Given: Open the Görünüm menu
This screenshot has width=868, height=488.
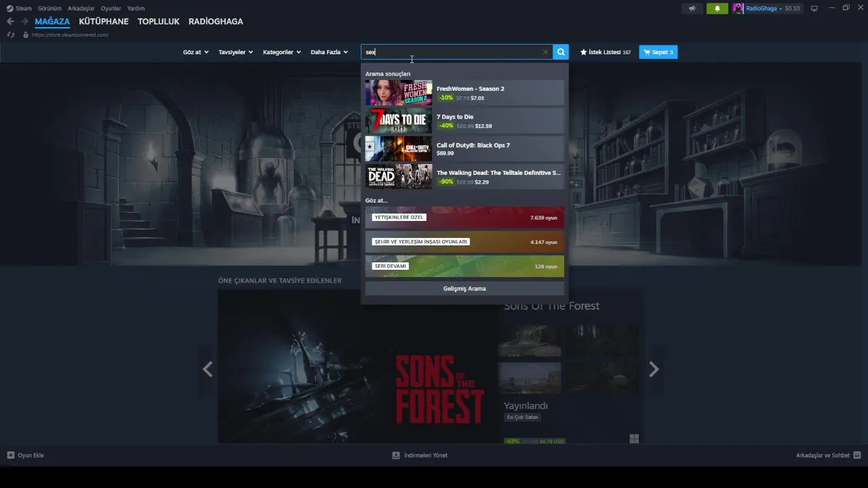Looking at the screenshot, I should tap(50, 8).
